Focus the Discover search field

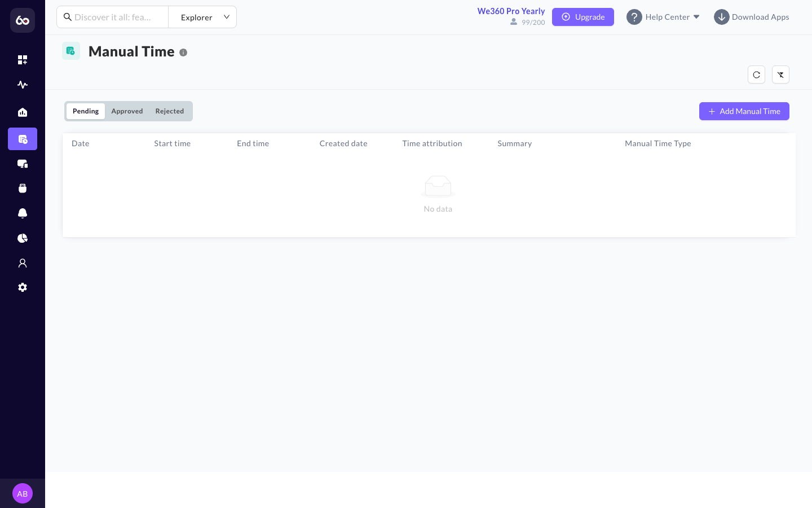pos(113,17)
